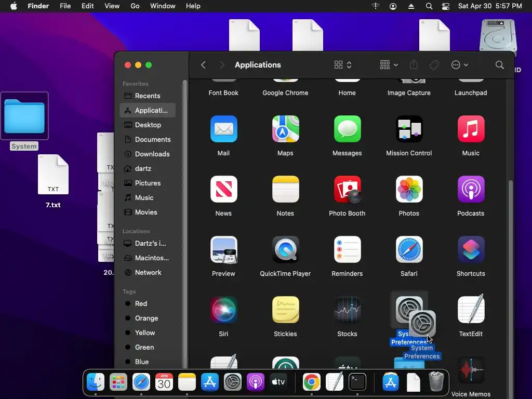The image size is (532, 399).
Task: Open Pictures in the sidebar
Action: (x=148, y=183)
